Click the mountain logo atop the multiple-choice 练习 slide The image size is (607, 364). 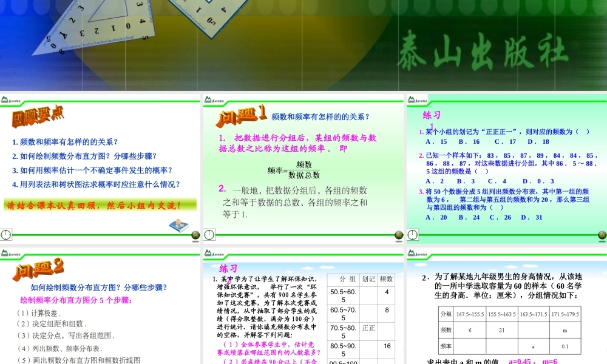[x=418, y=100]
